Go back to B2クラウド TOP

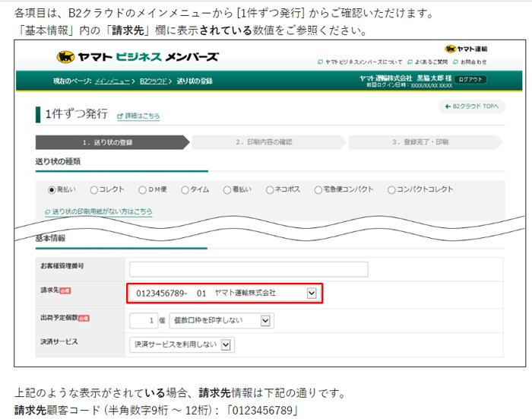pos(472,107)
